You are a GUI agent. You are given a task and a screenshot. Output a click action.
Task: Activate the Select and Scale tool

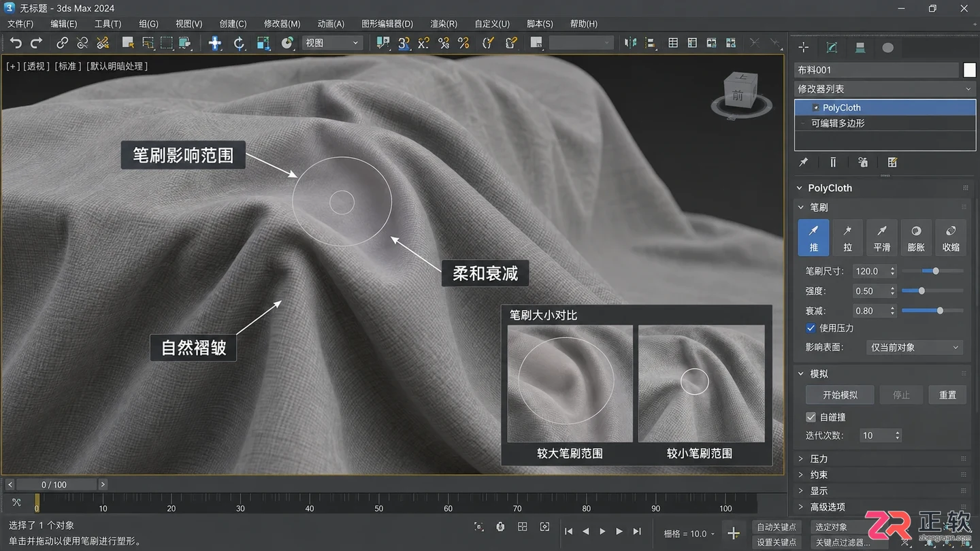(263, 43)
